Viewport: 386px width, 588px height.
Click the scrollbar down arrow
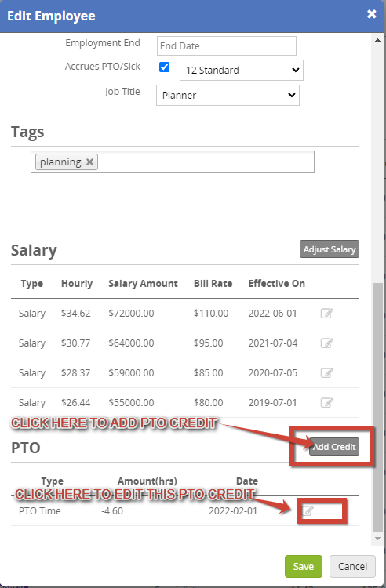[x=377, y=539]
